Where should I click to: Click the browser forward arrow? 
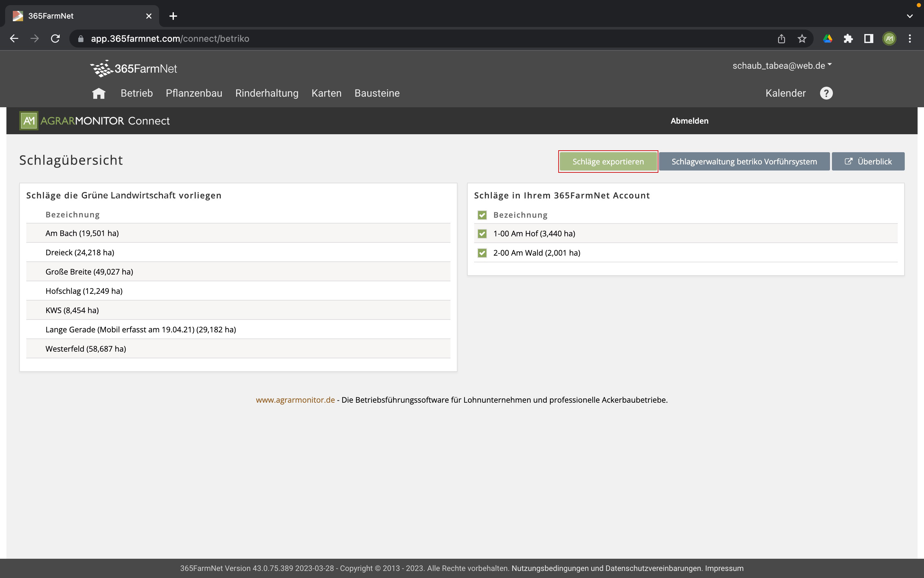[x=35, y=39]
